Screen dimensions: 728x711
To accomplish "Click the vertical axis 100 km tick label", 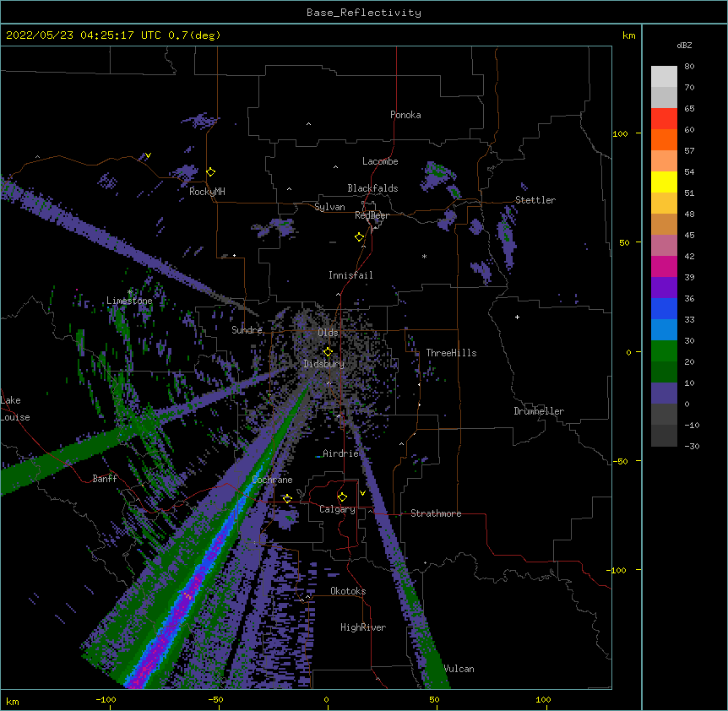I will [x=620, y=133].
